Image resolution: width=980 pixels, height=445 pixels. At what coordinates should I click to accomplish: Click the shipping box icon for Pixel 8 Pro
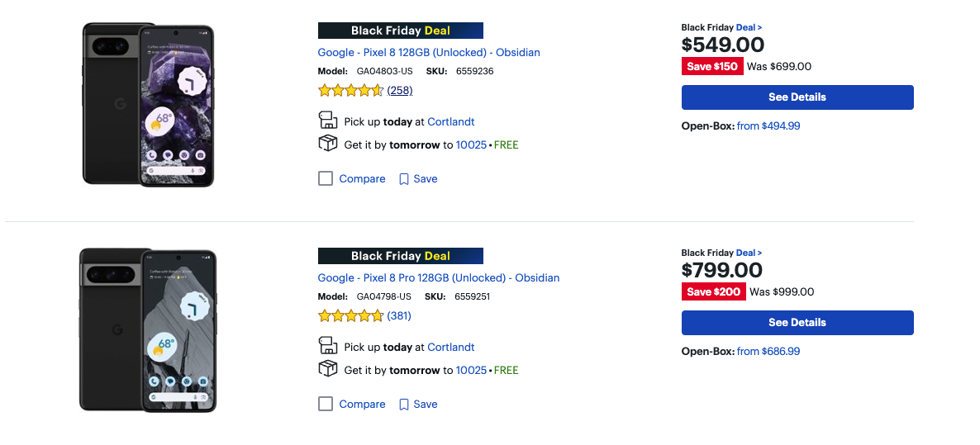328,369
